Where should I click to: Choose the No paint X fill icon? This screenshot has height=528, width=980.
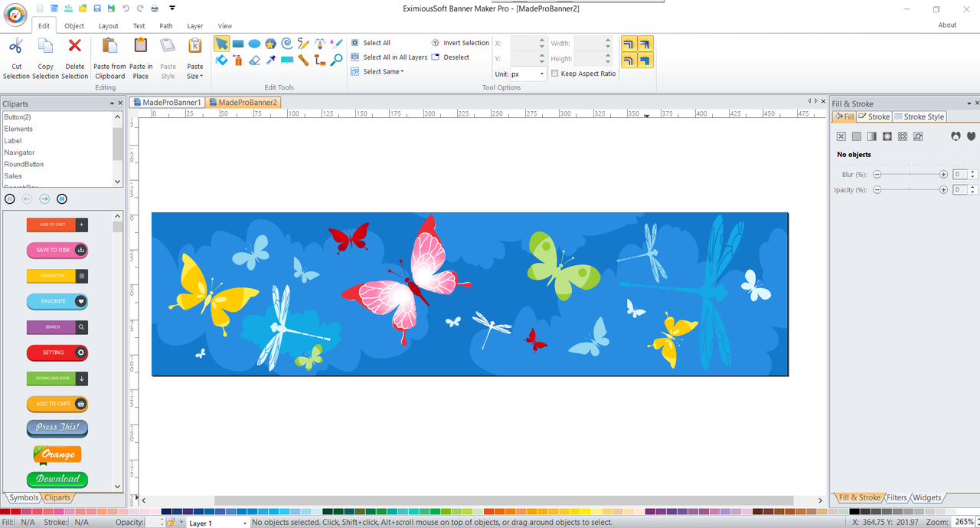click(x=841, y=136)
